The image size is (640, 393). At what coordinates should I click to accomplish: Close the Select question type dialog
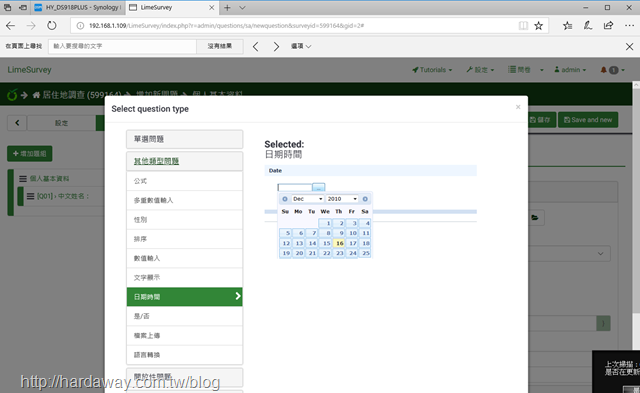point(518,107)
